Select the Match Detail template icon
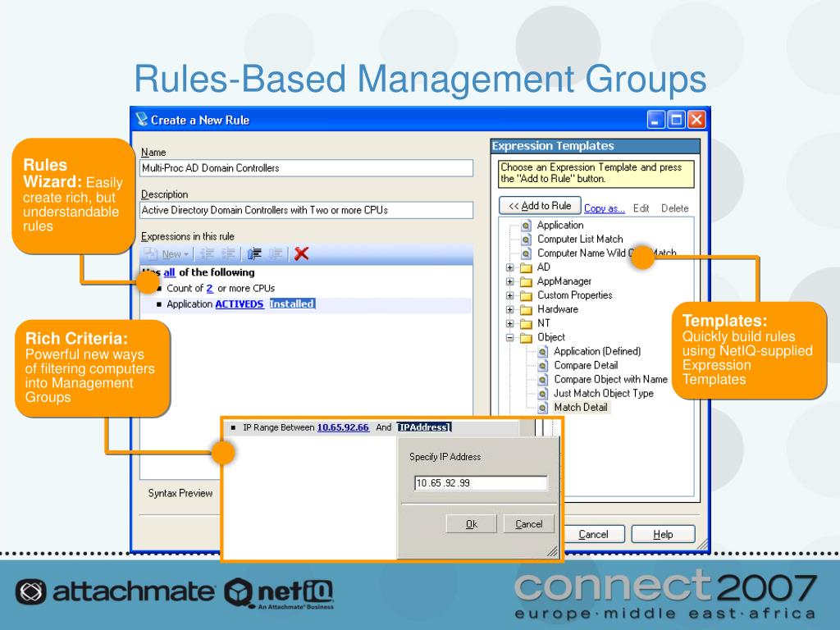Image resolution: width=840 pixels, height=630 pixels. (543, 408)
